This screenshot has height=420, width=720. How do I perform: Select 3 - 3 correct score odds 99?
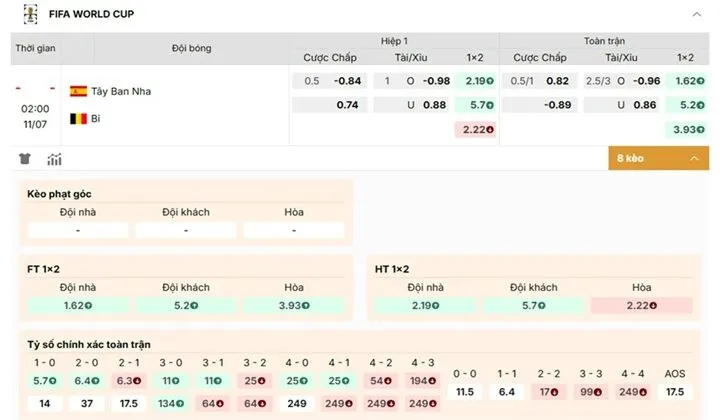[591, 392]
